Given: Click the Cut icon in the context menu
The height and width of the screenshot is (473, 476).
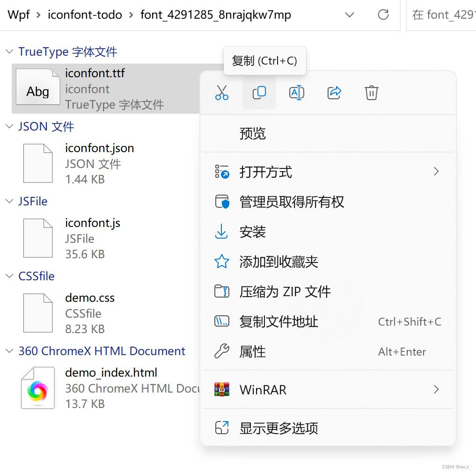Looking at the screenshot, I should click(222, 93).
